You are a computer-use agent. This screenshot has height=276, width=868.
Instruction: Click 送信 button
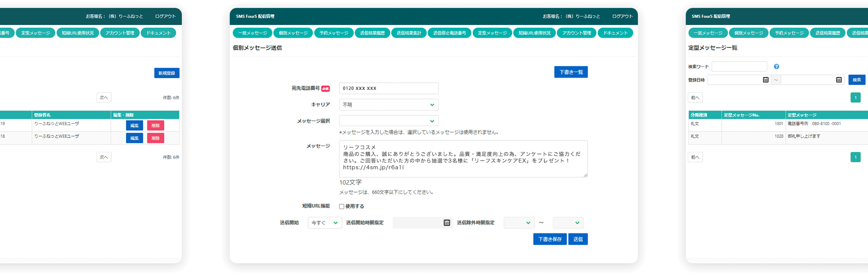[578, 239]
